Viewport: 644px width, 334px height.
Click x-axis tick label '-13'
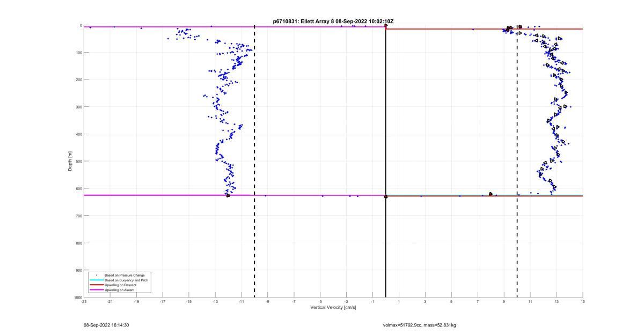[x=215, y=301]
